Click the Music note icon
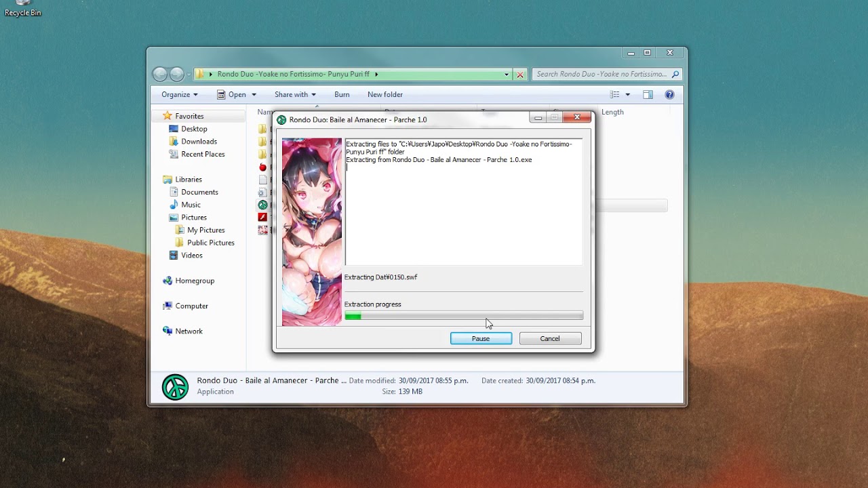The width and height of the screenshot is (868, 488). pyautogui.click(x=174, y=205)
